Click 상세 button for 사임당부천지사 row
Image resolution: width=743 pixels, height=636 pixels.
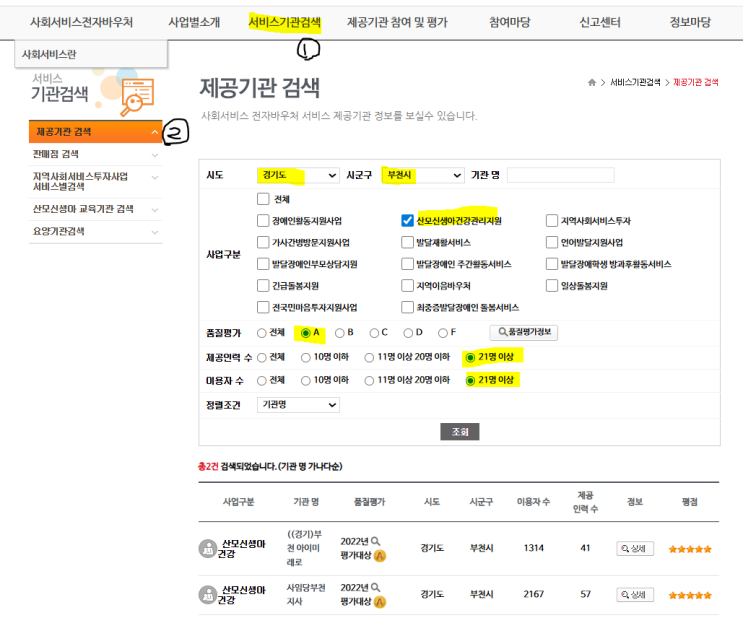click(x=635, y=595)
